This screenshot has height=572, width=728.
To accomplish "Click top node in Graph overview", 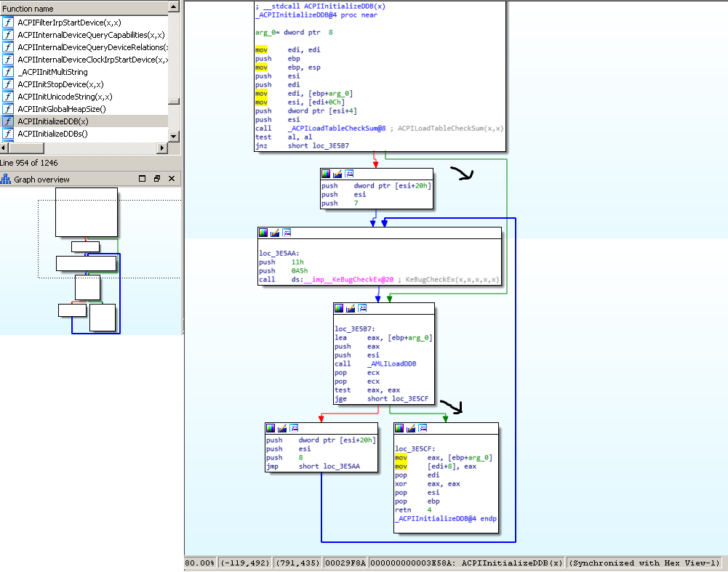I will click(87, 212).
